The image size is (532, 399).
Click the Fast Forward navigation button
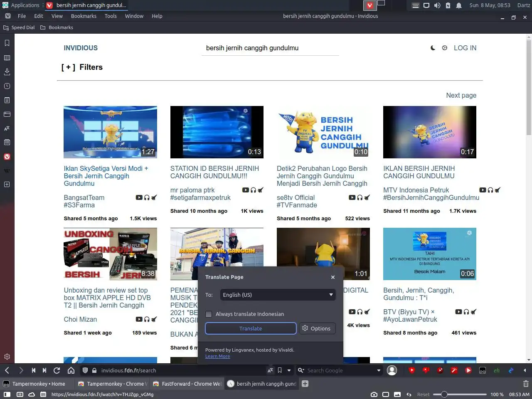(x=44, y=370)
